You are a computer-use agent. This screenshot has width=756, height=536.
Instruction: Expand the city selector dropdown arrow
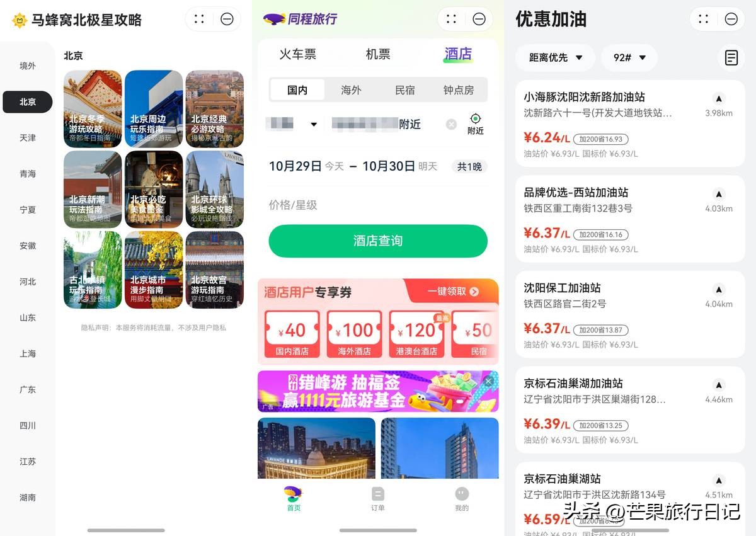[x=314, y=124]
